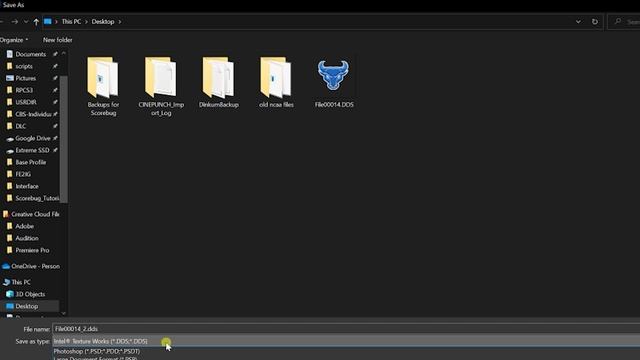Click the pin icon next to Documents
640x360 pixels.
[55, 54]
